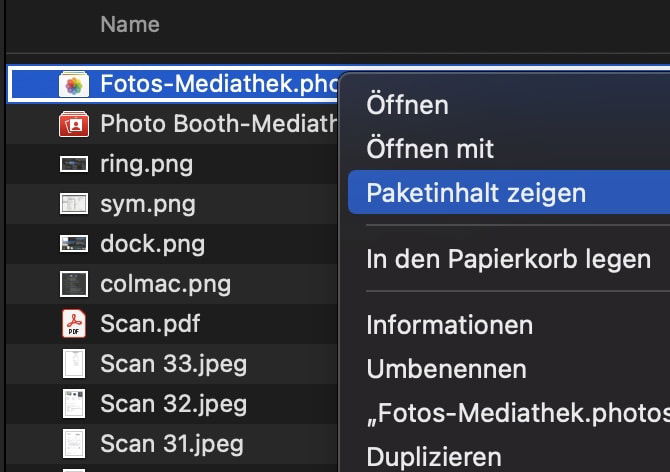Sort by the Name column header
Image resolution: width=670 pixels, height=472 pixels.
point(130,24)
